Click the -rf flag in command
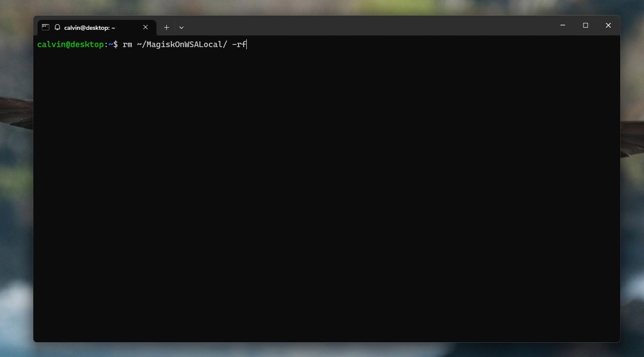Image resolution: width=644 pixels, height=357 pixels. pos(239,45)
